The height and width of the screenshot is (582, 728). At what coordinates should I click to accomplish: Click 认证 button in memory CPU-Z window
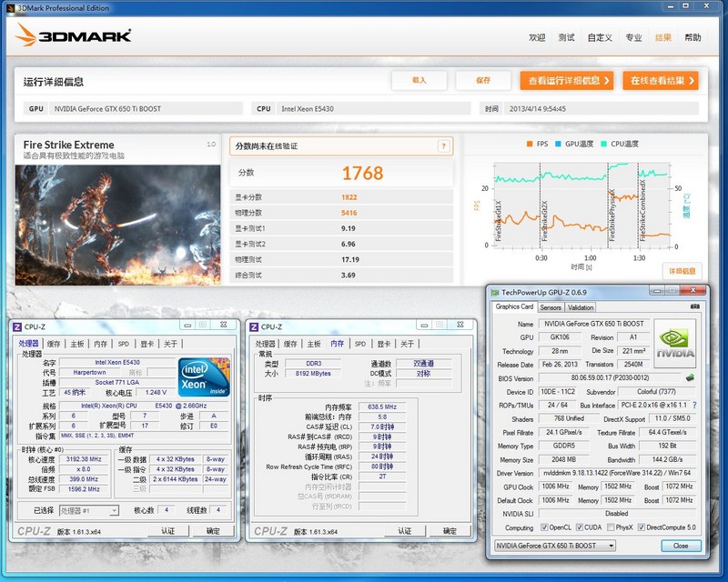pos(405,531)
